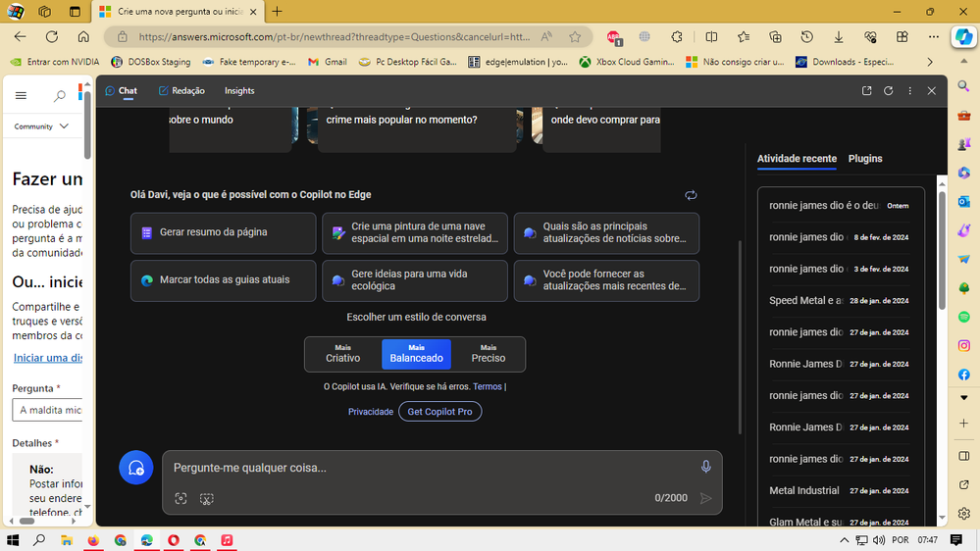
Task: Use the microphone voice input
Action: (x=705, y=466)
